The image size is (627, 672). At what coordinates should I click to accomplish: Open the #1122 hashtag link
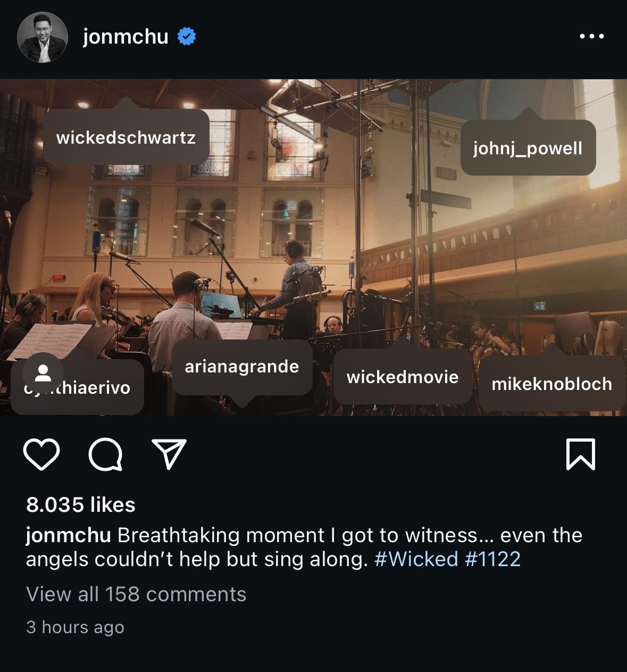point(494,559)
